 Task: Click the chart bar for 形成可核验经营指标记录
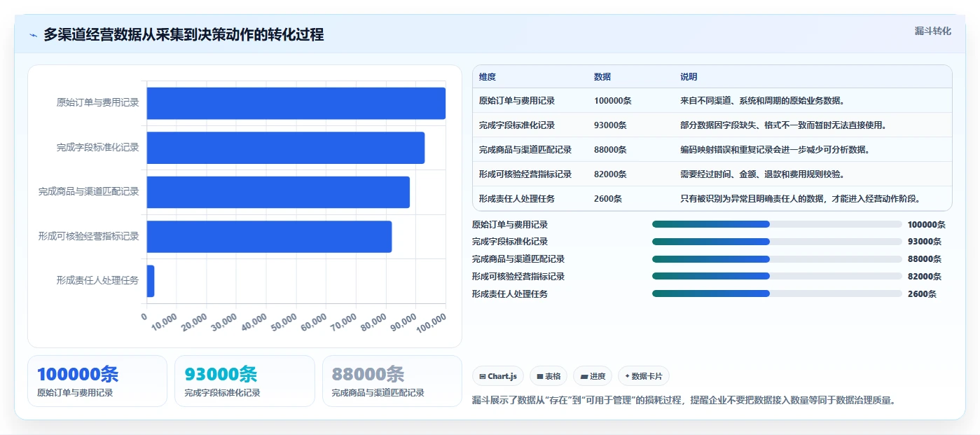(269, 237)
